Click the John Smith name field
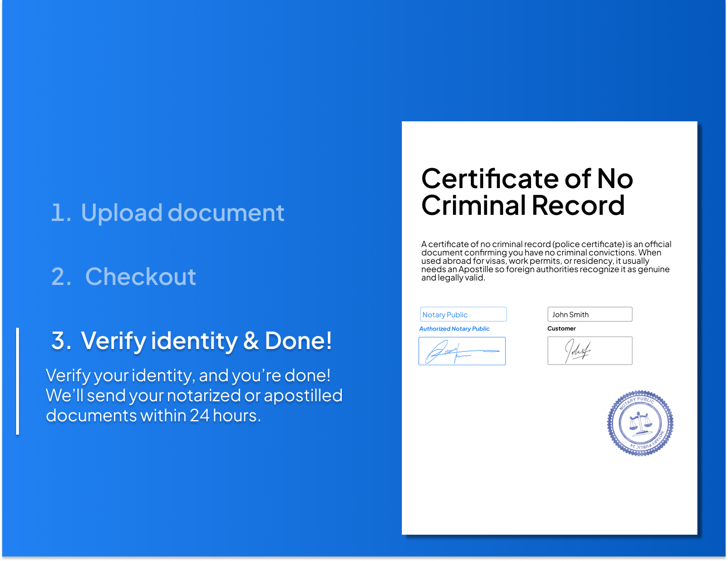The width and height of the screenshot is (728, 561). coord(590,314)
